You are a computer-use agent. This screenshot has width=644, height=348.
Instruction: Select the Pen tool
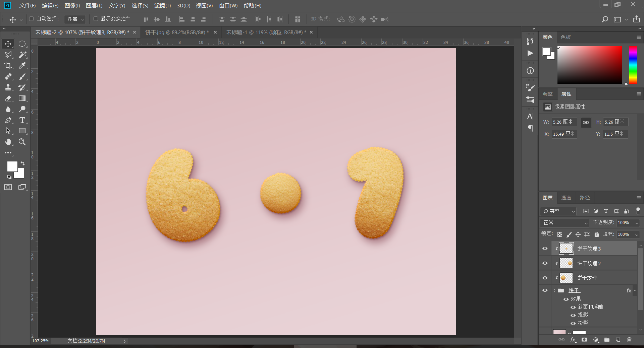pos(8,120)
